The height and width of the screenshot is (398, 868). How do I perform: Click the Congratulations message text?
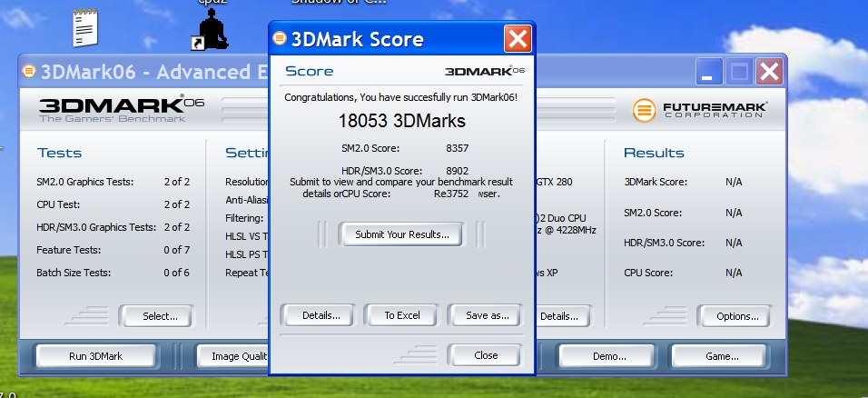tap(401, 97)
